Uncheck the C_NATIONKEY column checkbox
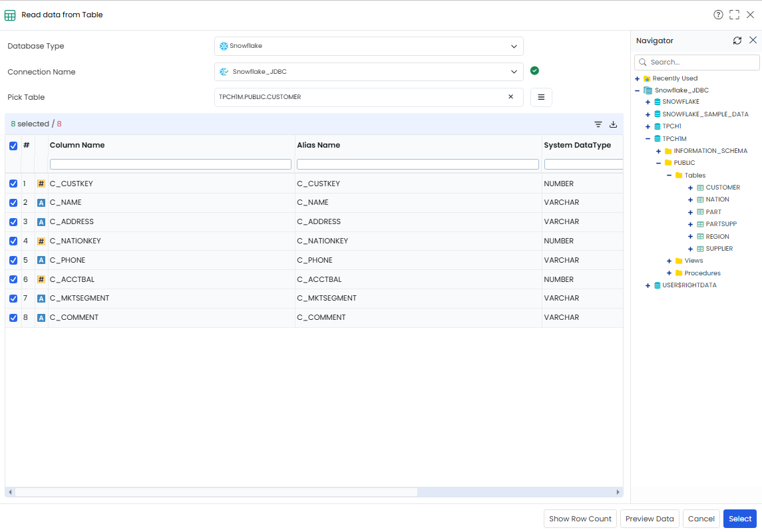762x532 pixels. (13, 241)
